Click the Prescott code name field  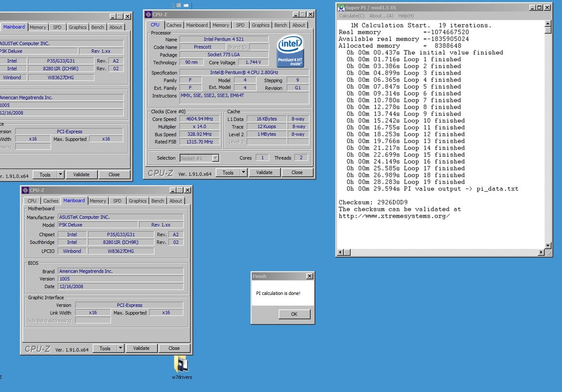coord(202,47)
